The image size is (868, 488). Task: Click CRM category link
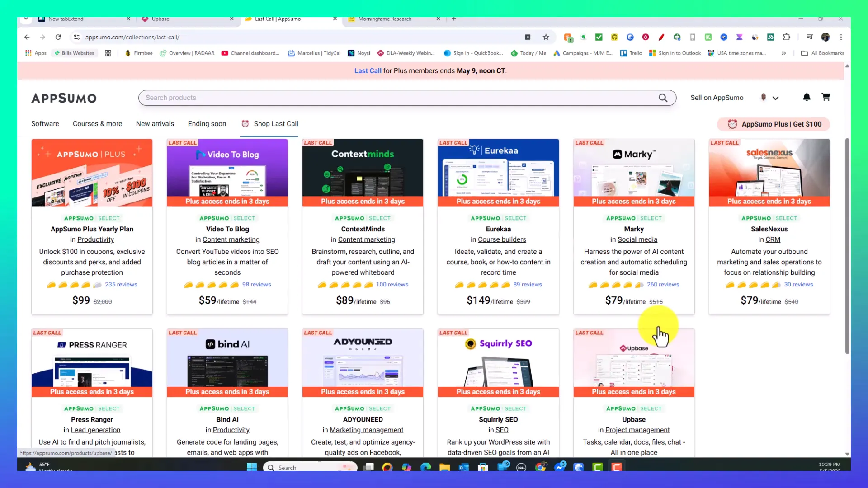tap(773, 240)
